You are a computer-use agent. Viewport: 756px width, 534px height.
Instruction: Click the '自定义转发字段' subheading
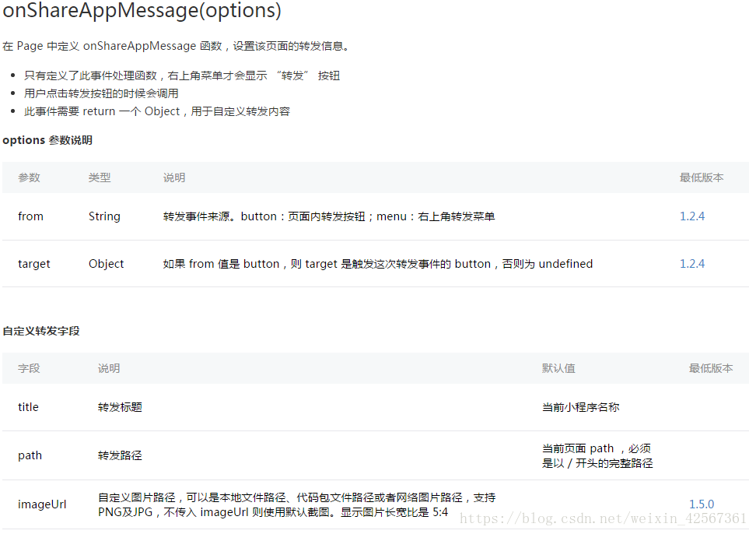click(x=41, y=331)
